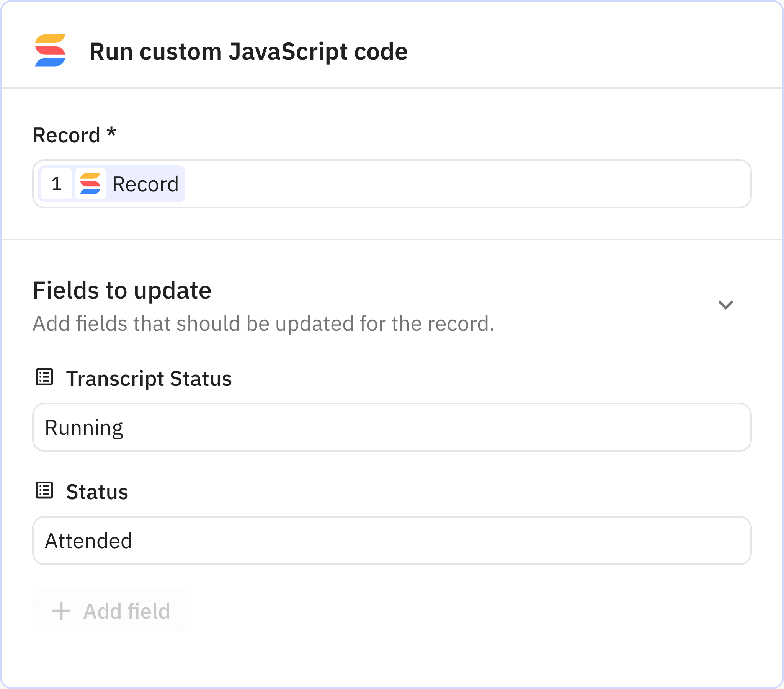The width and height of the screenshot is (784, 689).
Task: Click the list icon beside Transcript Status
Action: pyautogui.click(x=44, y=377)
